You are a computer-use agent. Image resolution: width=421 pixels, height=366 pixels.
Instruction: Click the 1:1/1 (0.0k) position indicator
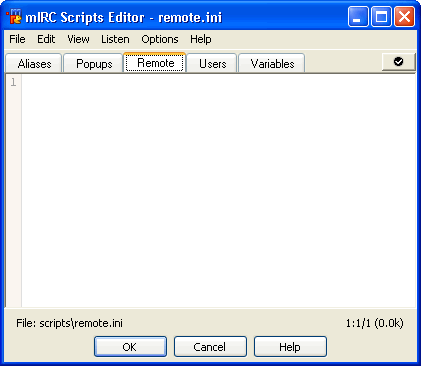pos(374,323)
